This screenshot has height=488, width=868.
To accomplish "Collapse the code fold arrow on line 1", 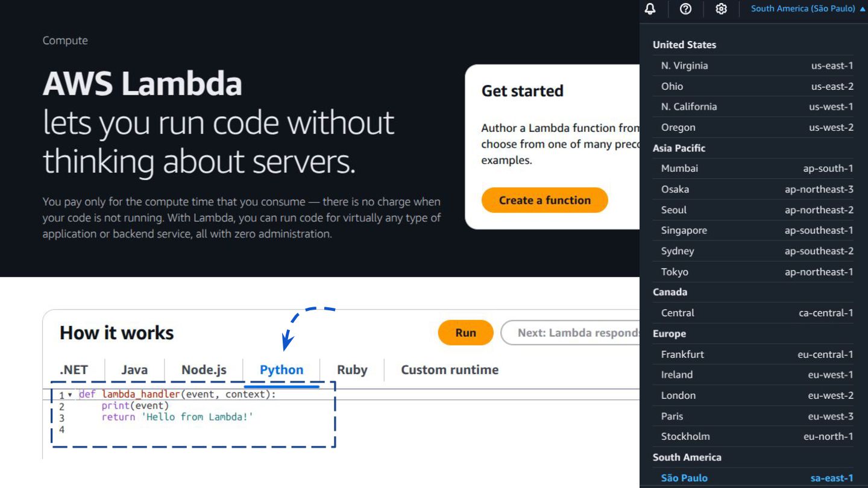I will (70, 395).
